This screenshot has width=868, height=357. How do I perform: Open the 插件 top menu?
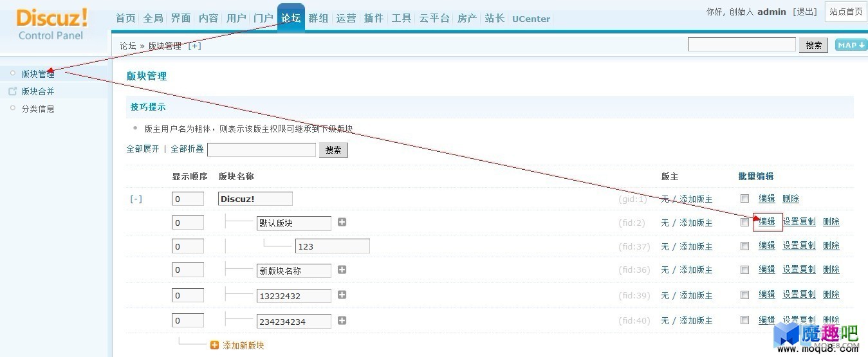[374, 18]
